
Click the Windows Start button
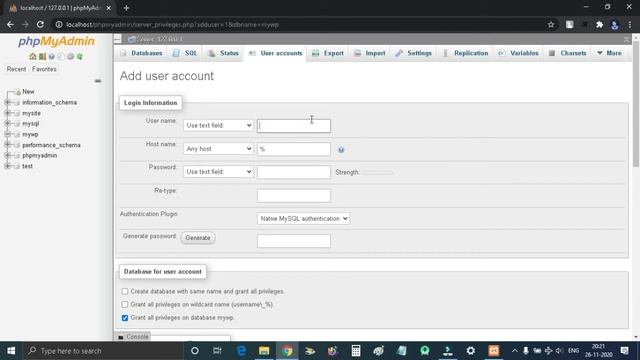[x=11, y=351]
